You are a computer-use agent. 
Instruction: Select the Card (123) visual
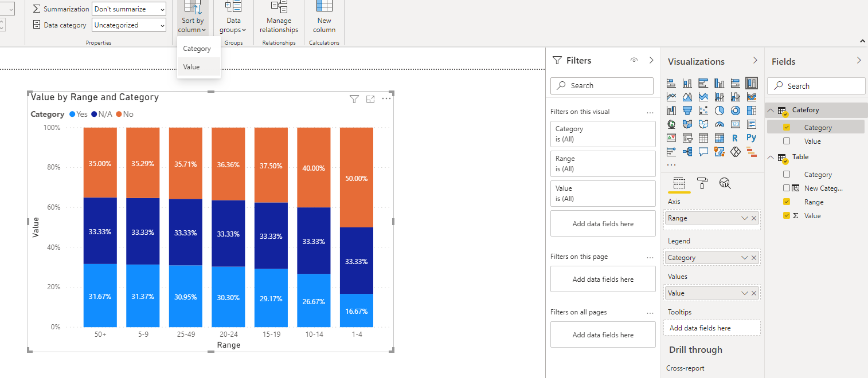click(736, 124)
